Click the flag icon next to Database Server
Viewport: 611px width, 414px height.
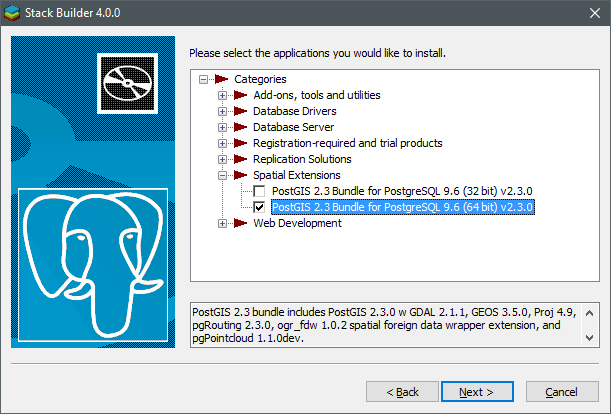coord(240,127)
